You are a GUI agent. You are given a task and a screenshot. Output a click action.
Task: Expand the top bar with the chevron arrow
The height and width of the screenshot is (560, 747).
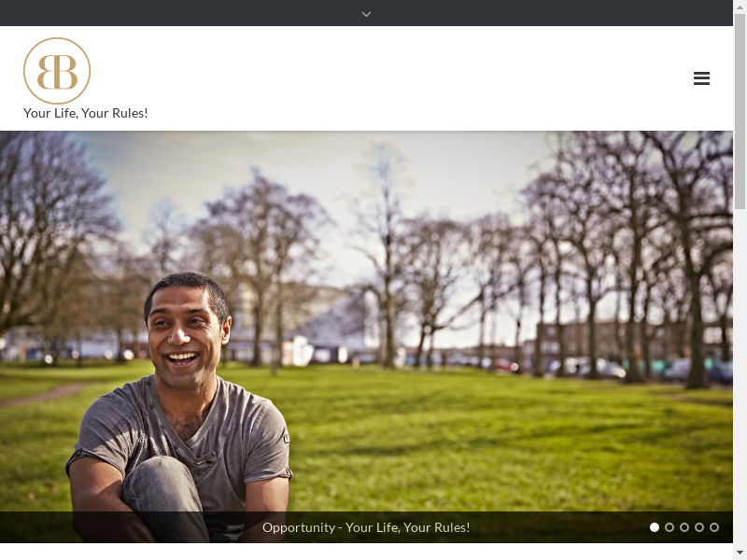pos(366,13)
